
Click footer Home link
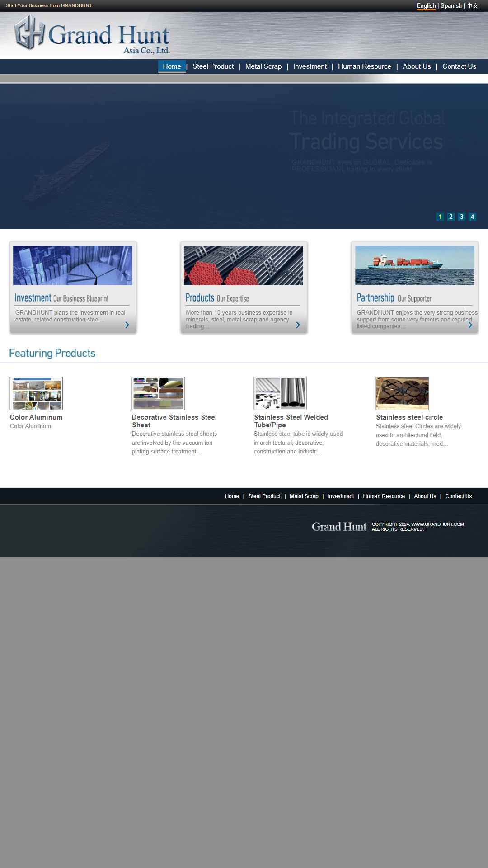tap(232, 496)
